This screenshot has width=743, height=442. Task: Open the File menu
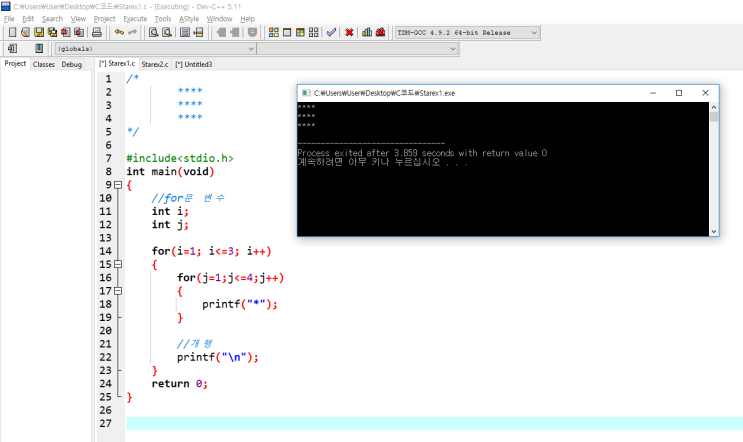(x=9, y=18)
